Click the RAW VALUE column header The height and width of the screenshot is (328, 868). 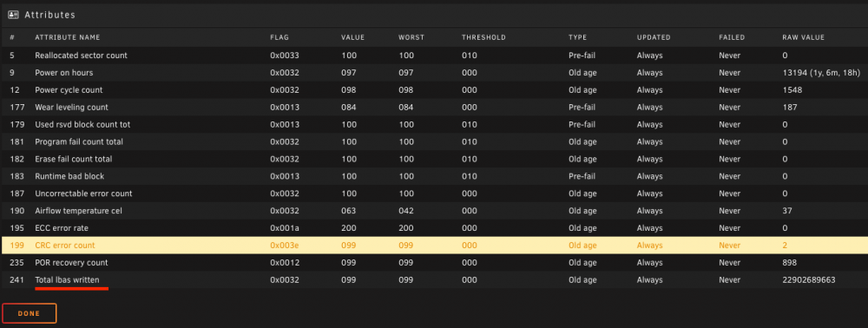(x=804, y=37)
